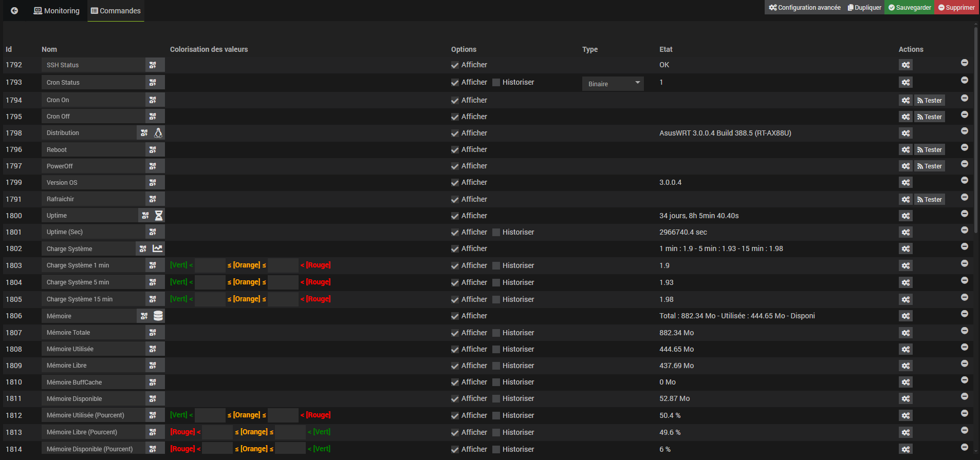Open the Binaire type dropdown

coord(613,84)
